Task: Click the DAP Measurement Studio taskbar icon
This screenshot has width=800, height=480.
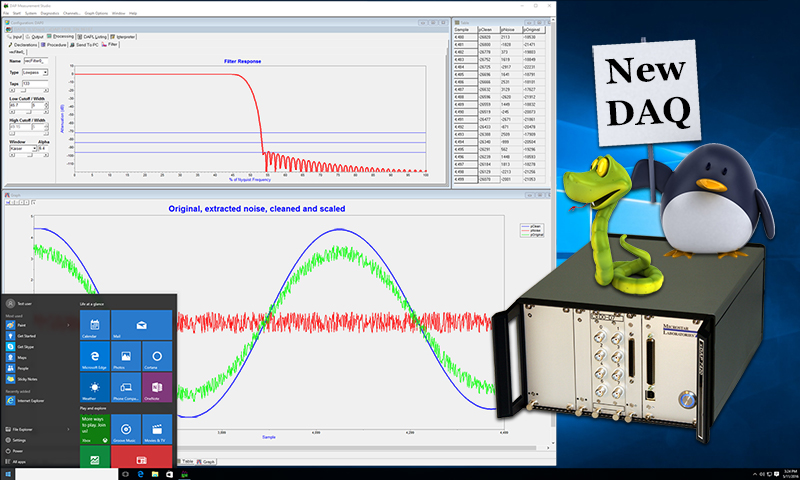Action: pos(185,474)
